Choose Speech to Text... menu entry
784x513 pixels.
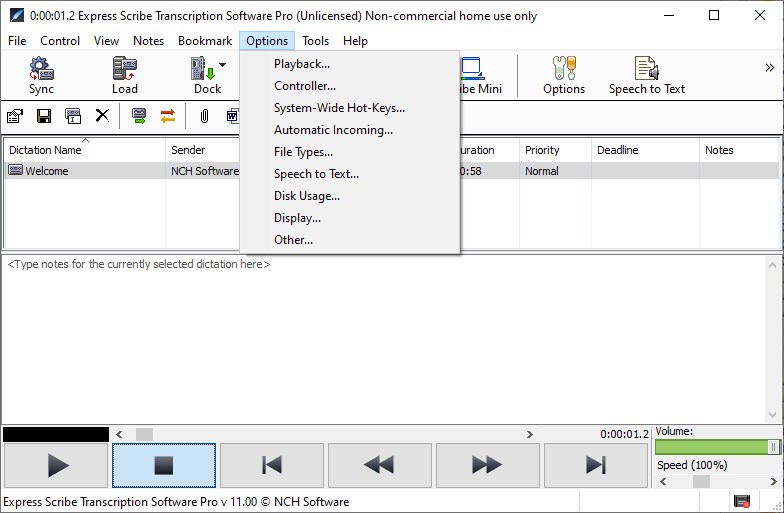(350, 174)
